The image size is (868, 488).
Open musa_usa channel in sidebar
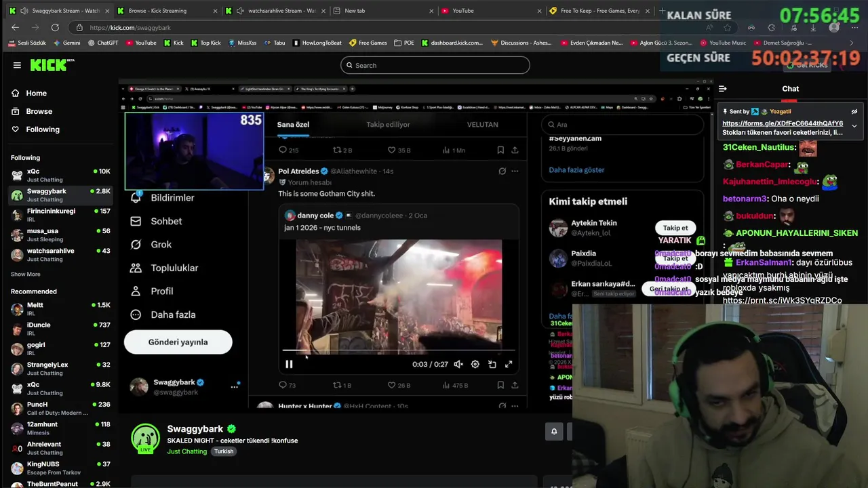[60, 235]
